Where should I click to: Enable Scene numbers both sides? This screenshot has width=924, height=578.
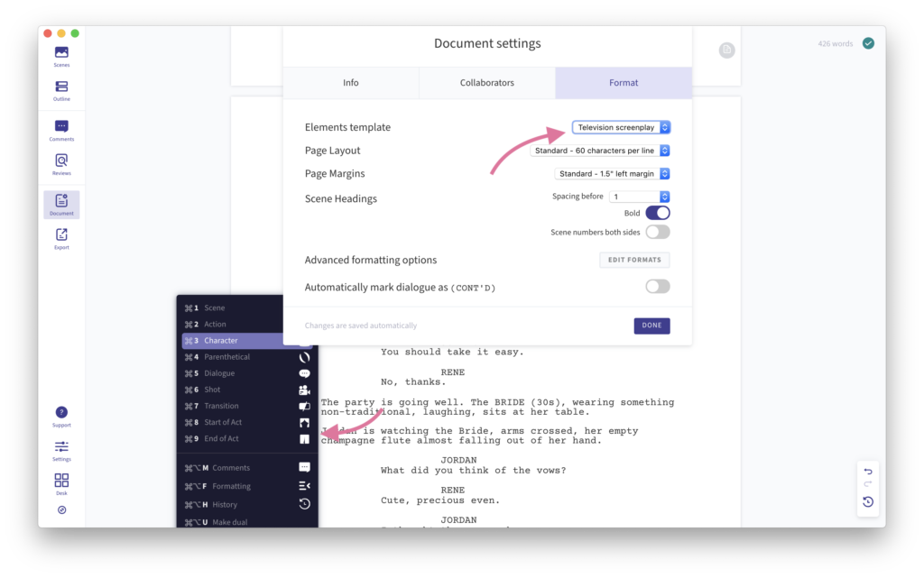point(657,232)
